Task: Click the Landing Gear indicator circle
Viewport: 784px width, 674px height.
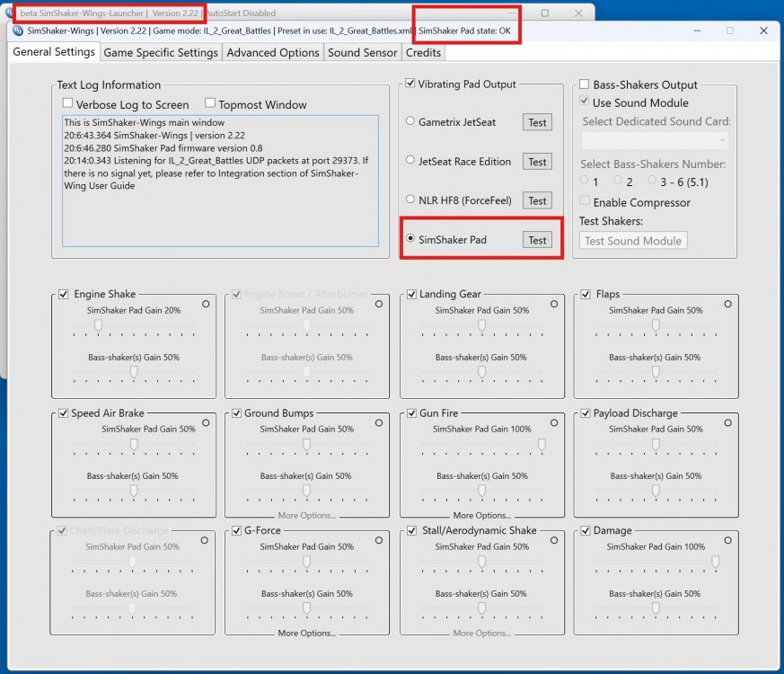Action: click(552, 305)
